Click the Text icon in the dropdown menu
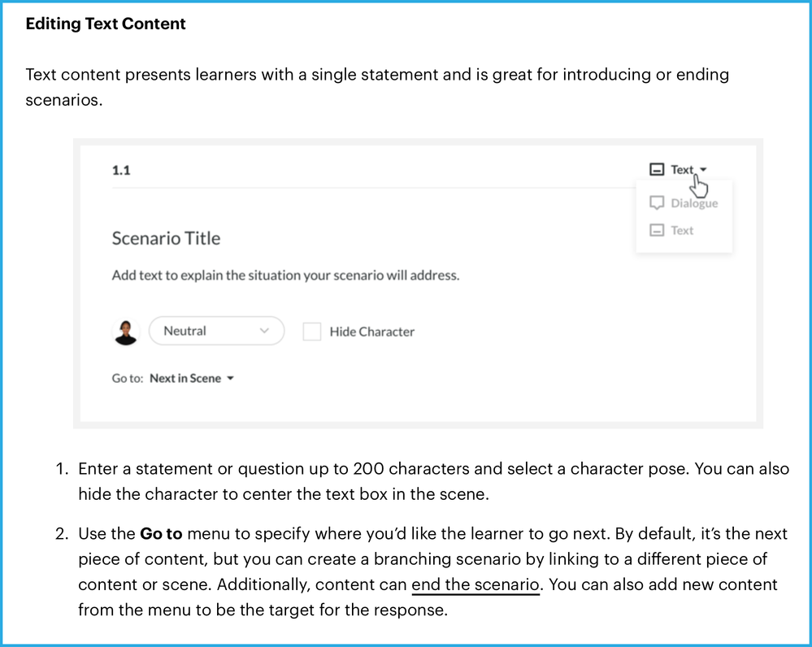The image size is (812, 647). tap(657, 230)
